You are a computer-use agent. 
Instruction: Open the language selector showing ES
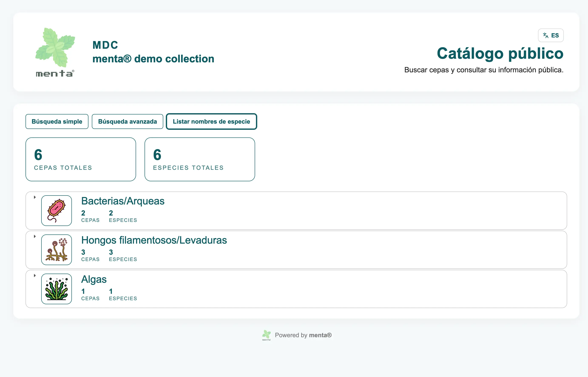(551, 35)
